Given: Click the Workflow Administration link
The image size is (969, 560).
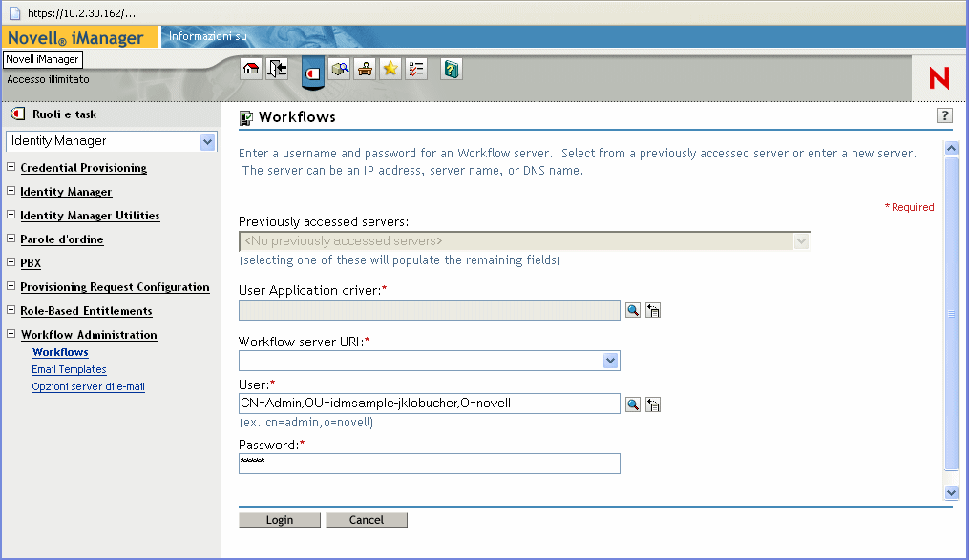Looking at the screenshot, I should 89,335.
